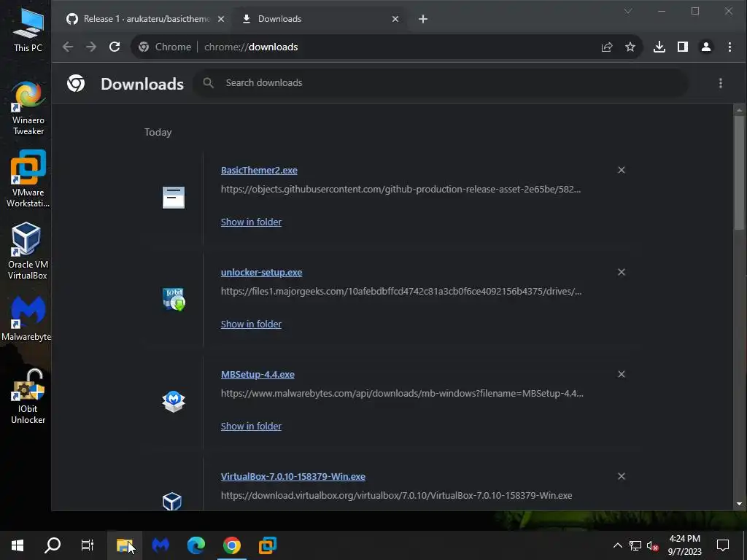Open the Chrome downloads tray icon
Screen dimensions: 747x560
pyautogui.click(x=659, y=47)
